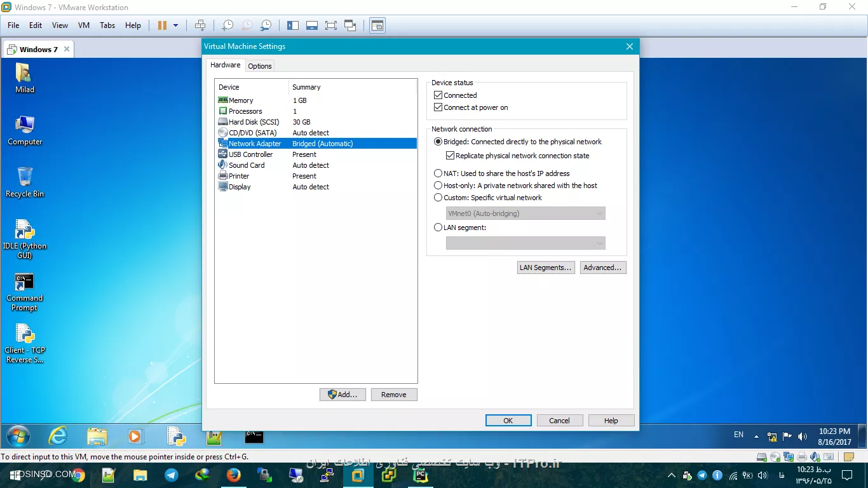Click Add... hardware button
Viewport: 868px width, 488px height.
click(x=342, y=395)
